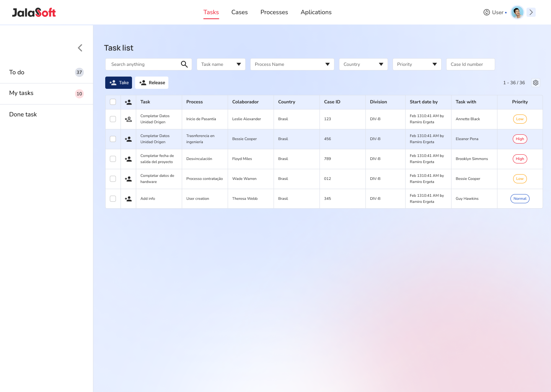Check the row for Floyd Miles
The image size is (551, 392).
point(113,159)
